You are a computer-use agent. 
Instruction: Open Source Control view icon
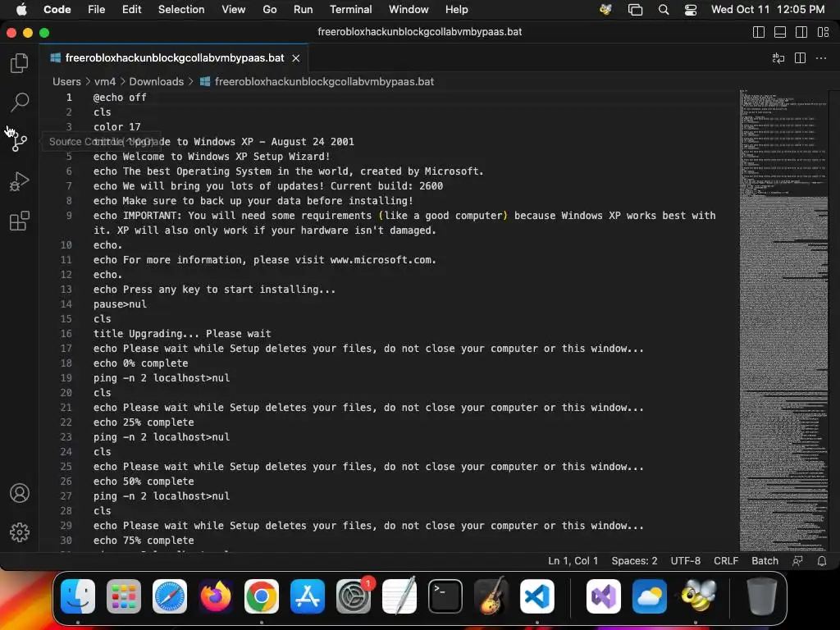(x=20, y=142)
